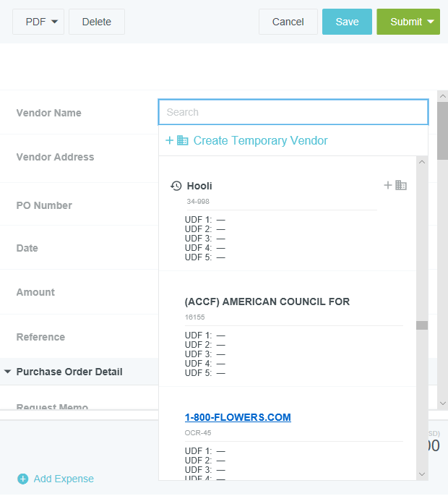Click the Add Expense plus icon
The height and width of the screenshot is (496, 448).
[x=22, y=479]
